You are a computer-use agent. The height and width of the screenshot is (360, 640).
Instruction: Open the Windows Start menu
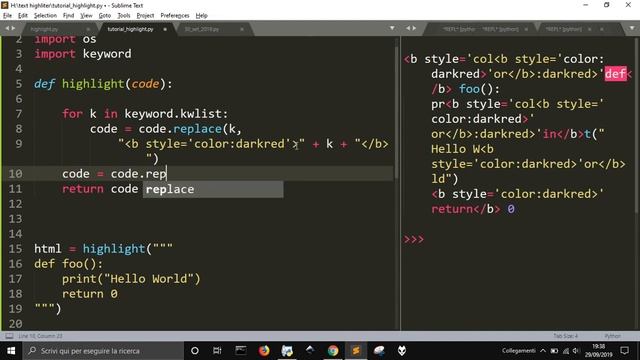pyautogui.click(x=11, y=351)
